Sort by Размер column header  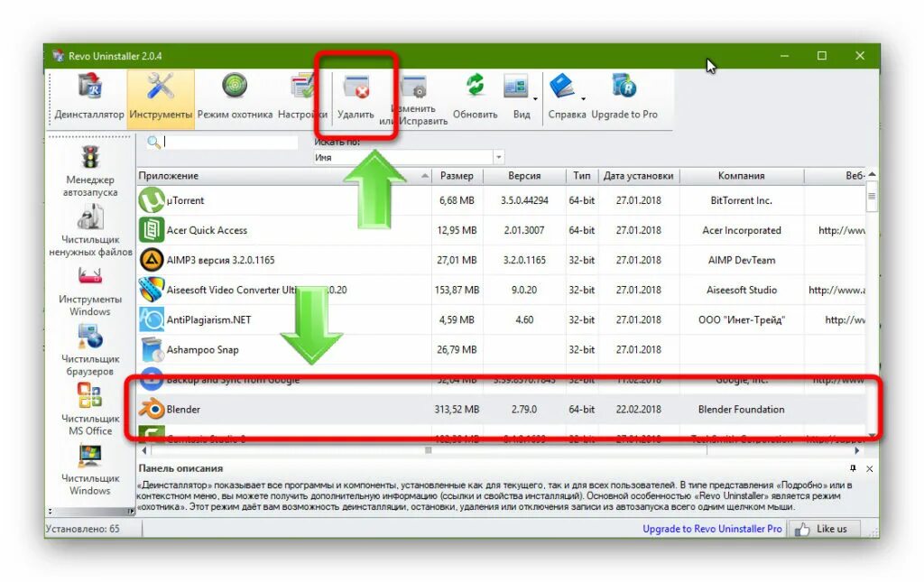(457, 176)
